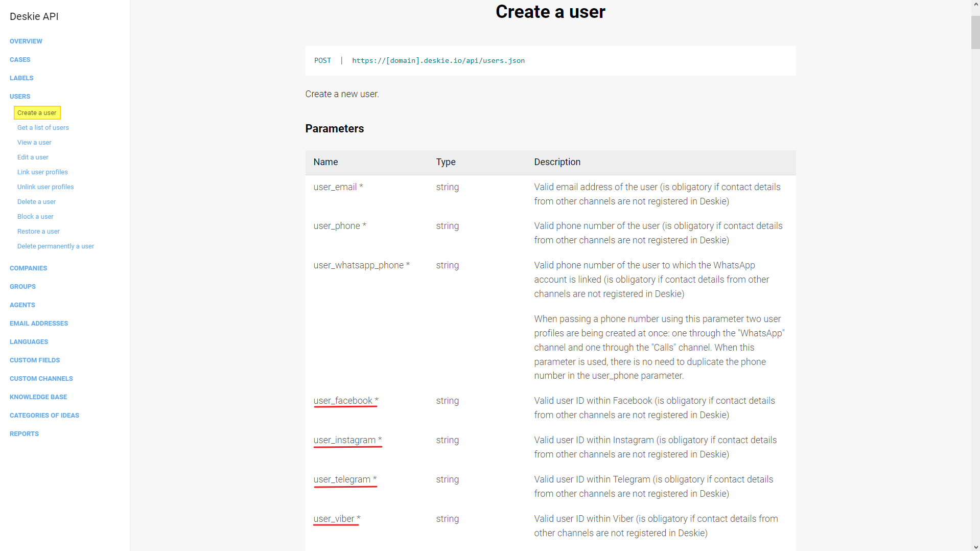
Task: Open the AGENTS section
Action: 22,305
